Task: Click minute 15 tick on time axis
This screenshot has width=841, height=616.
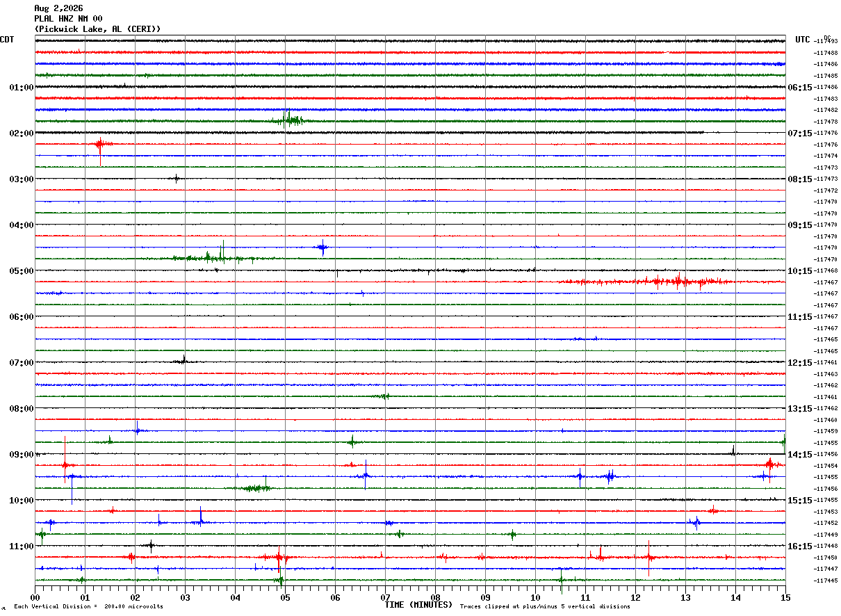Action: pos(785,597)
